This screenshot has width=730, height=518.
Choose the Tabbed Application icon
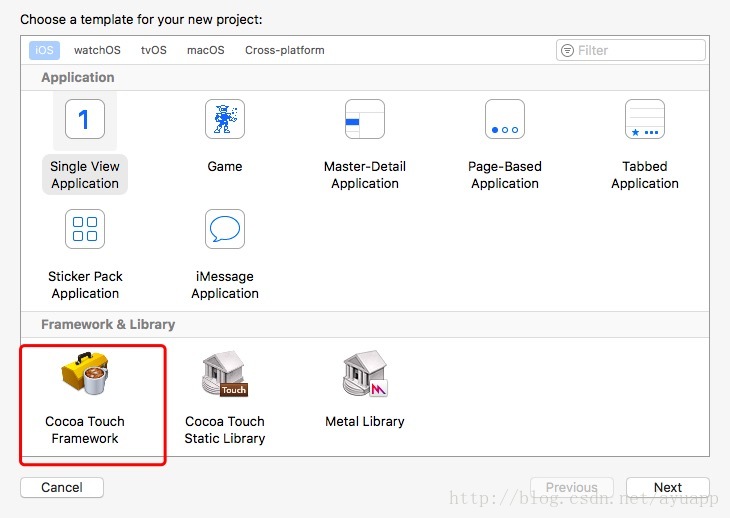645,119
